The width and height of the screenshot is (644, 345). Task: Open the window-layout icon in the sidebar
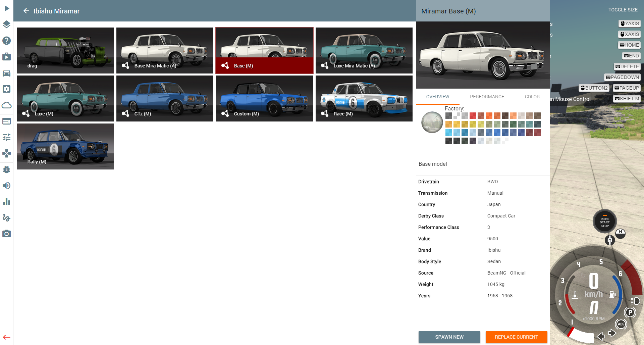pos(7,121)
